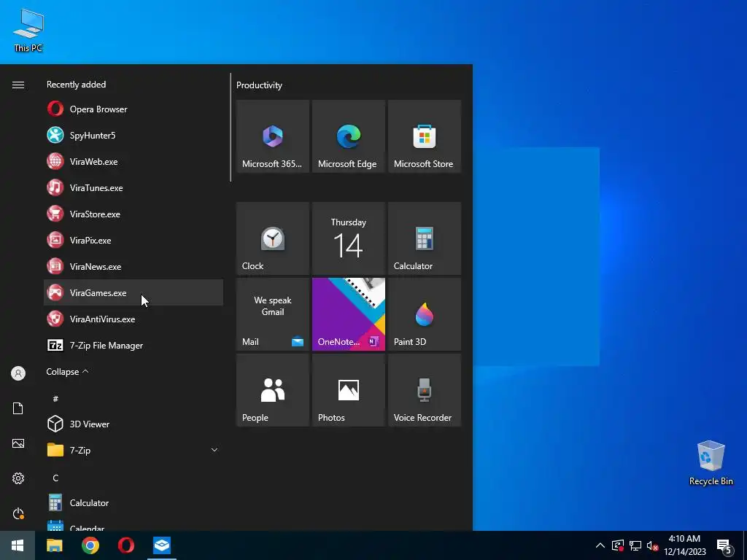Open Documents from Start sidebar
Viewport: 747px width, 560px height.
click(x=18, y=408)
